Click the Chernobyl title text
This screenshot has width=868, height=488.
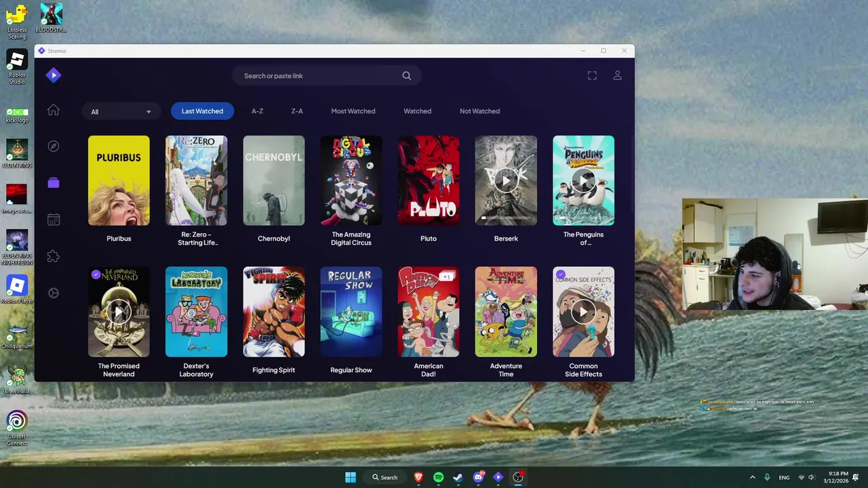(274, 239)
